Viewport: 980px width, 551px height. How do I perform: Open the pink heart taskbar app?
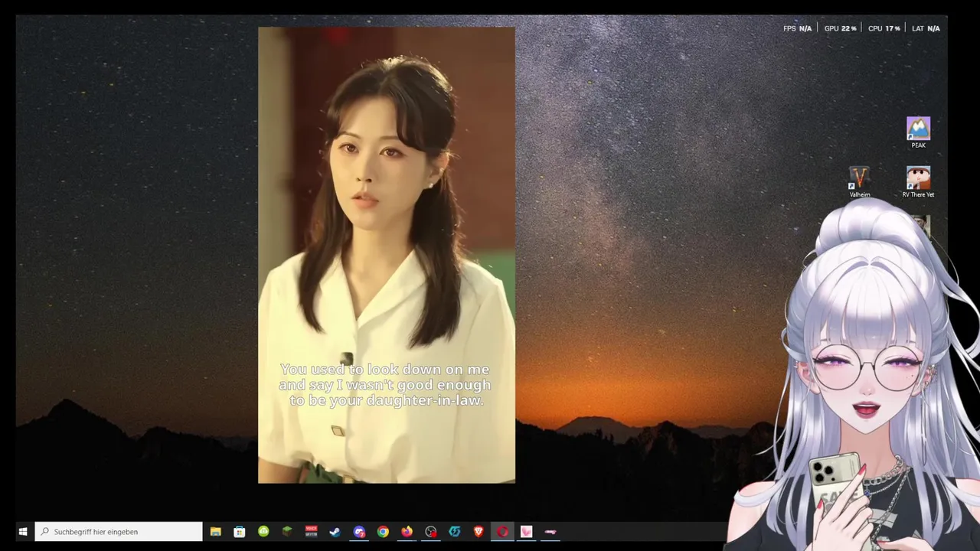tap(526, 532)
